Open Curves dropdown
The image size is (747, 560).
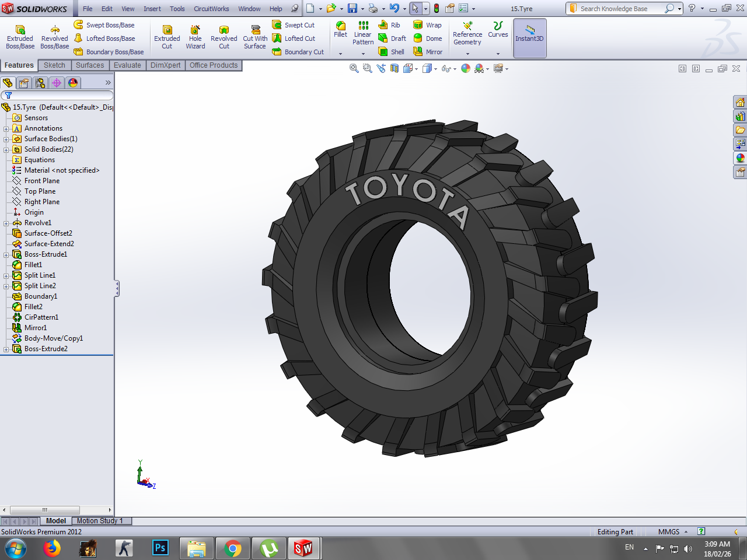click(x=498, y=54)
